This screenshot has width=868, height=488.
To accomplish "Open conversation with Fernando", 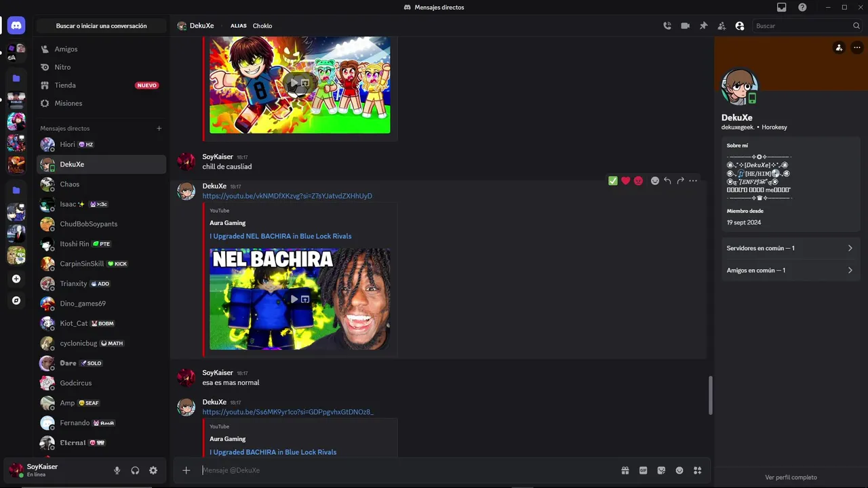I will (x=100, y=423).
